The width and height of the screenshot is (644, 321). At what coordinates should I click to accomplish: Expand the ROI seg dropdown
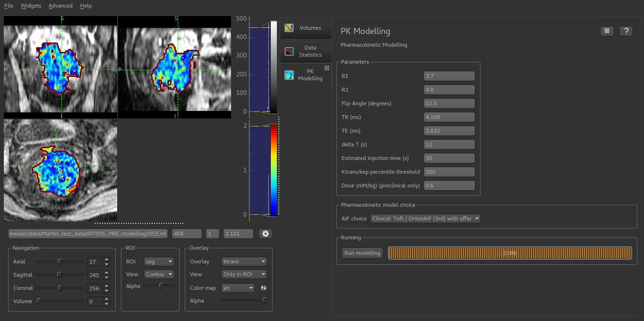pyautogui.click(x=160, y=262)
